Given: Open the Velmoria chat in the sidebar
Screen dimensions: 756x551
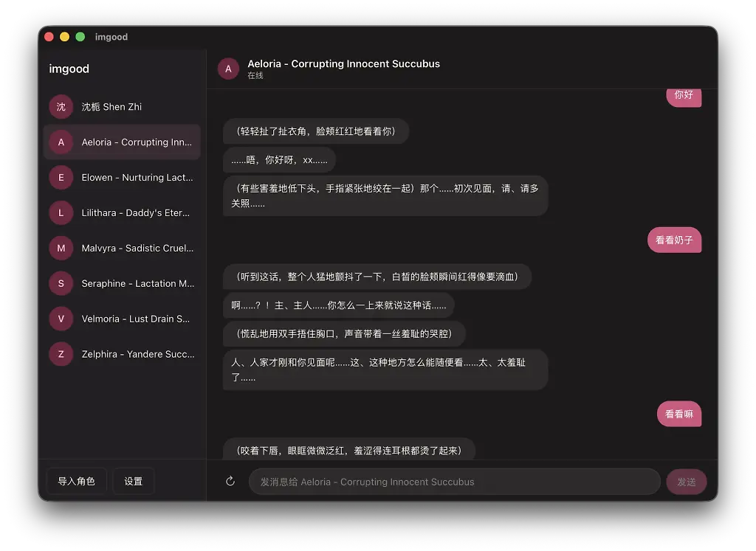Looking at the screenshot, I should pyautogui.click(x=122, y=319).
